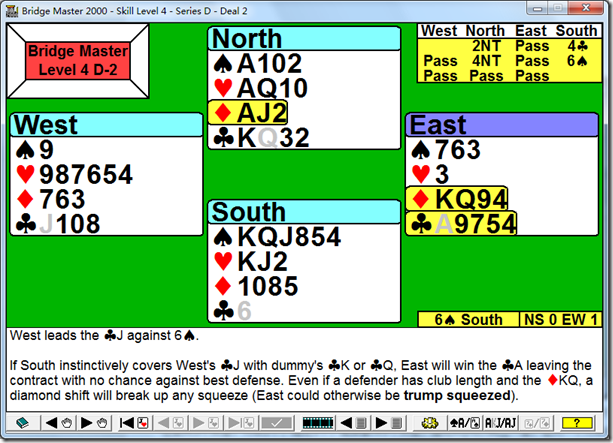
Task: Click West's club holding J108
Action: coord(58,224)
